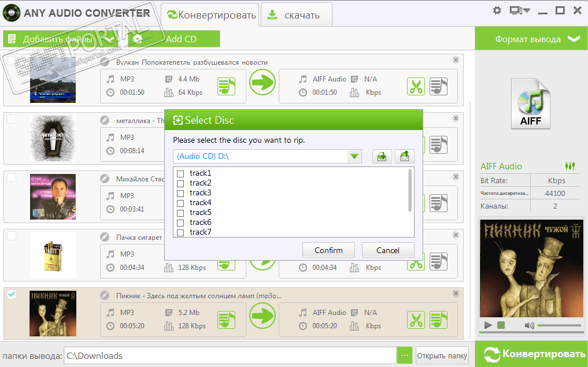Screen dimensions: 588x367
Task: Remove the Пикник file with X
Action: pos(456,294)
